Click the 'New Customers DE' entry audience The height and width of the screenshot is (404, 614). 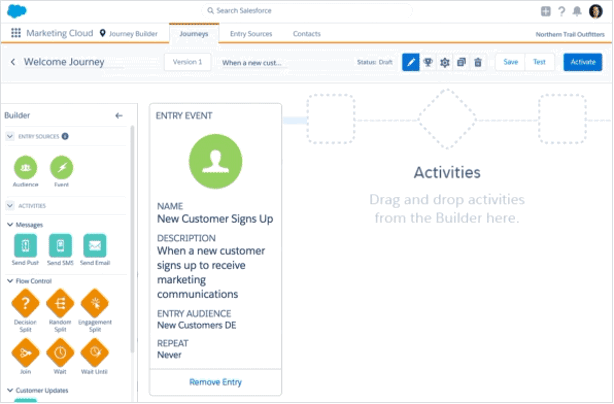pos(197,325)
